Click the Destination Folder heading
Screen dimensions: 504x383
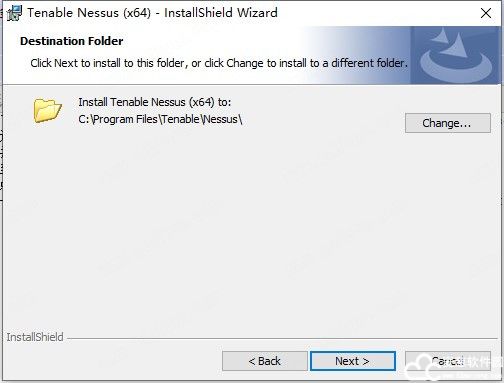[x=72, y=41]
